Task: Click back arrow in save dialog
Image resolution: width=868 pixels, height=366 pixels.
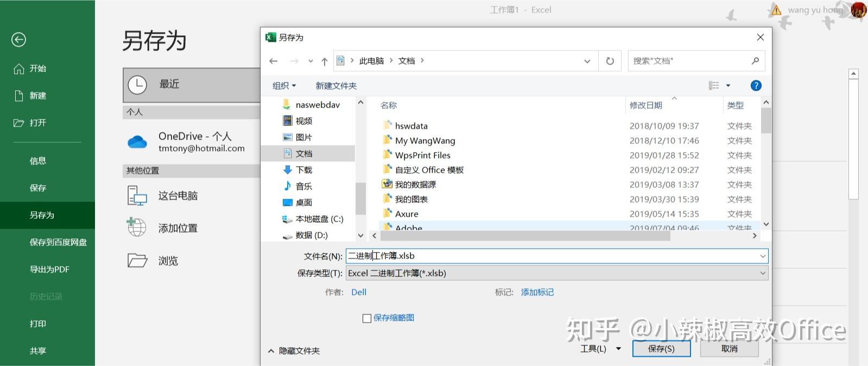Action: (x=274, y=61)
